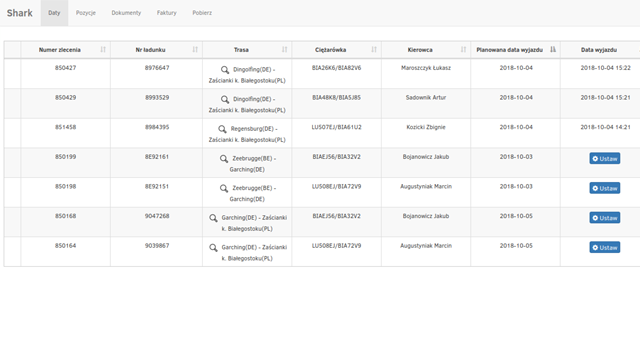Click driver Sadownik Artur
The image size is (640, 360).
coord(426,98)
